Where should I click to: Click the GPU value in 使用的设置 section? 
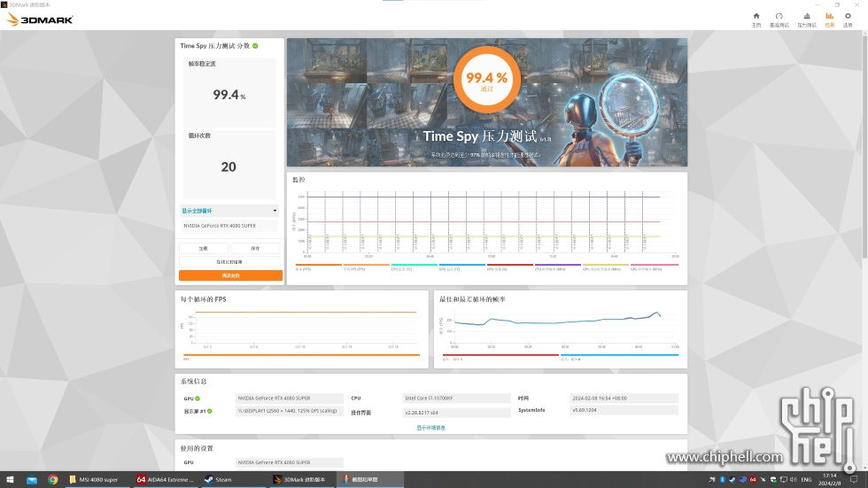pyautogui.click(x=290, y=462)
